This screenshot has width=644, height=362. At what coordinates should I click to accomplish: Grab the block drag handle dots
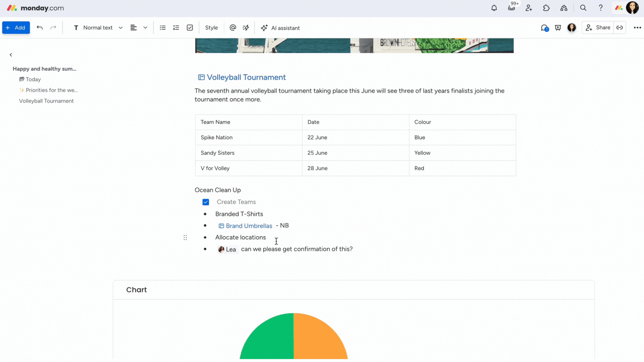[x=185, y=238]
